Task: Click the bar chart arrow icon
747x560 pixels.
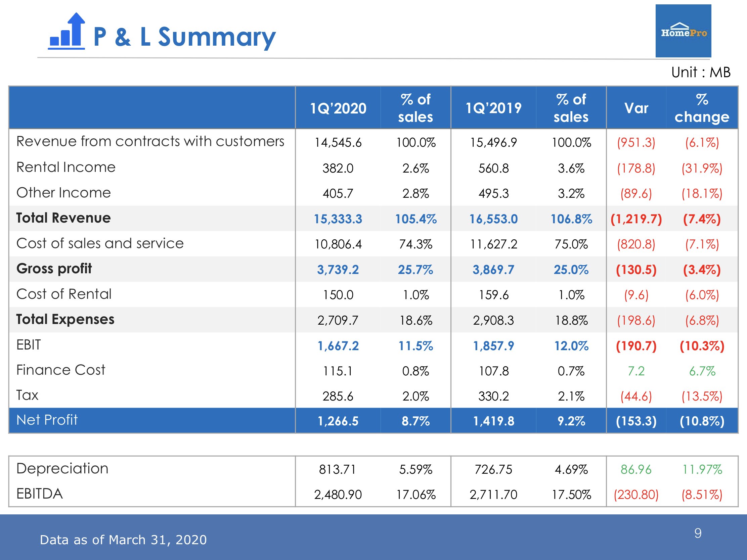Action: [x=66, y=31]
